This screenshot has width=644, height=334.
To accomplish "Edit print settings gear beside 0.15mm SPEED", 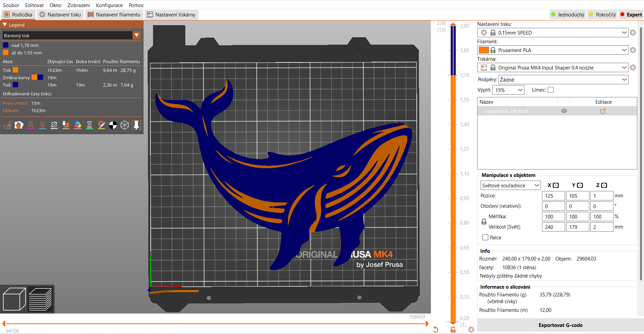I will click(633, 33).
